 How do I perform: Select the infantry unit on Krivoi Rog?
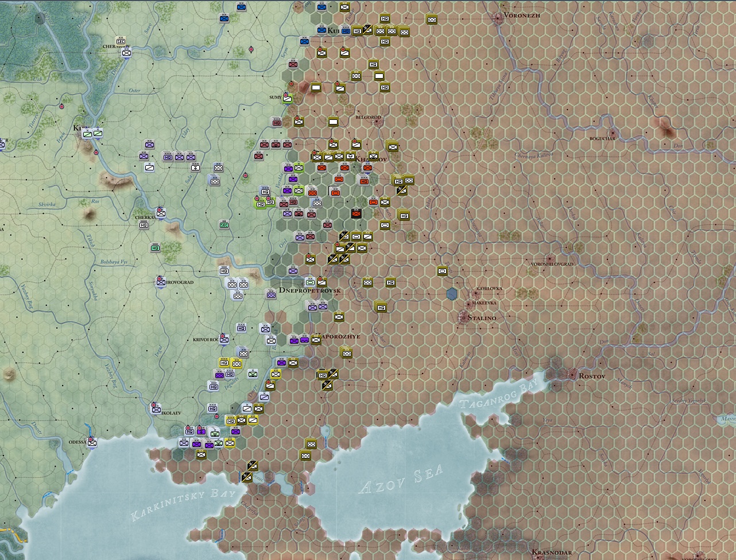[x=224, y=339]
